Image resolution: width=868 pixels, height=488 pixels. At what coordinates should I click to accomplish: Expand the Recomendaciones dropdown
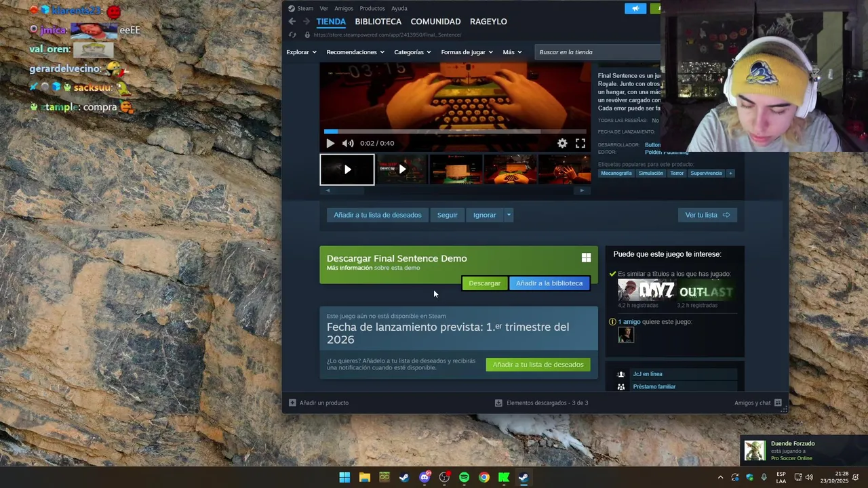coord(355,52)
